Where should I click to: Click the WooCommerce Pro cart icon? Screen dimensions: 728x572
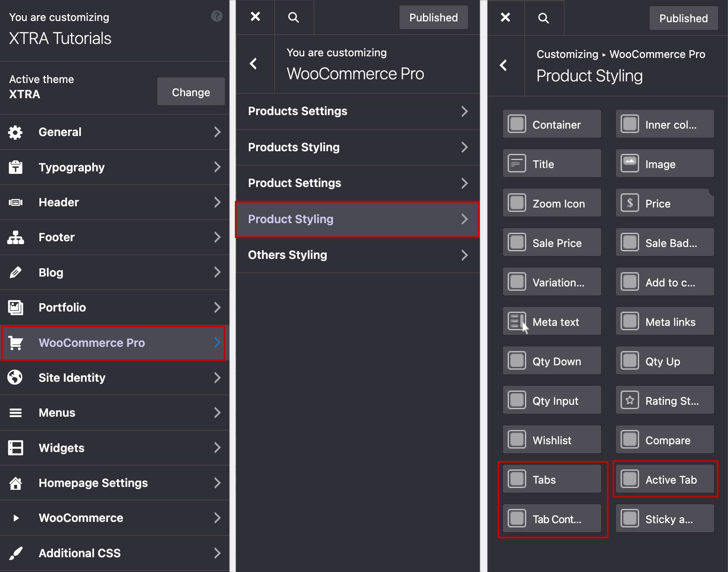[16, 343]
